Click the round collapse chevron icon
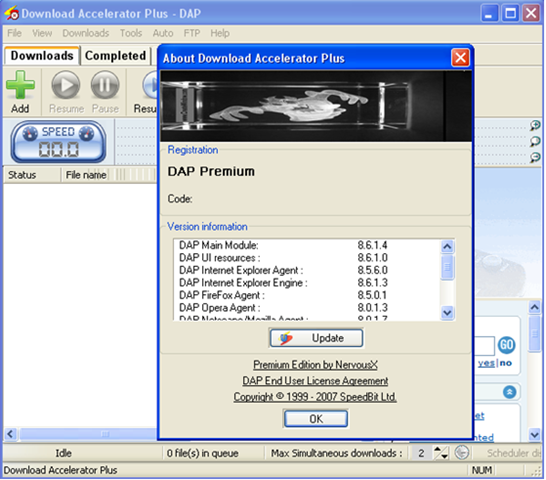This screenshot has height=480, width=546. (509, 392)
